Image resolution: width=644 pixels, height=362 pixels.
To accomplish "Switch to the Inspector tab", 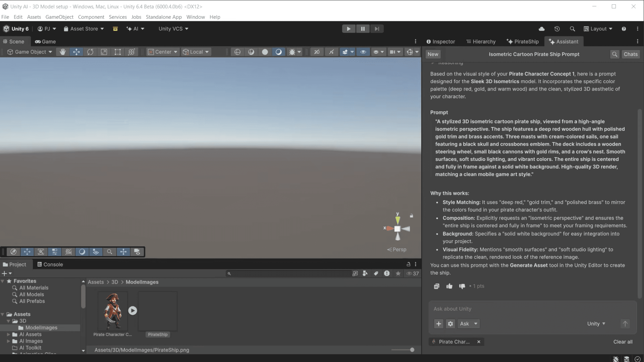I will (x=441, y=41).
